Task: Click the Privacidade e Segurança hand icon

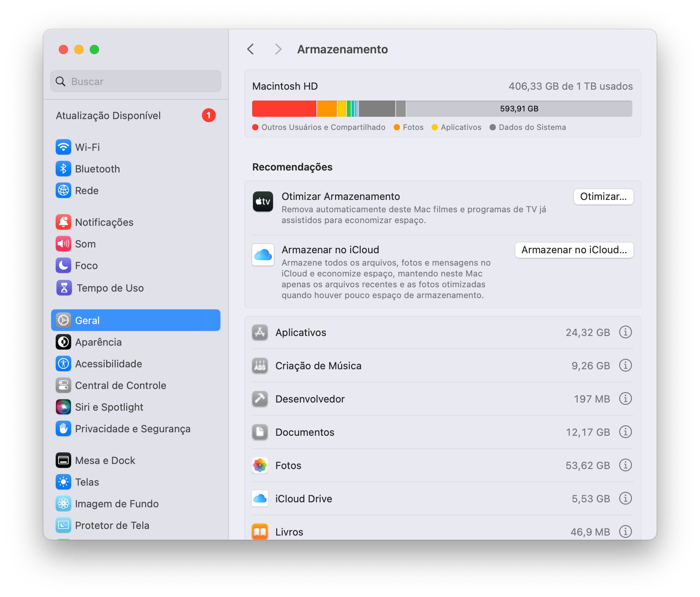Action: pos(63,428)
